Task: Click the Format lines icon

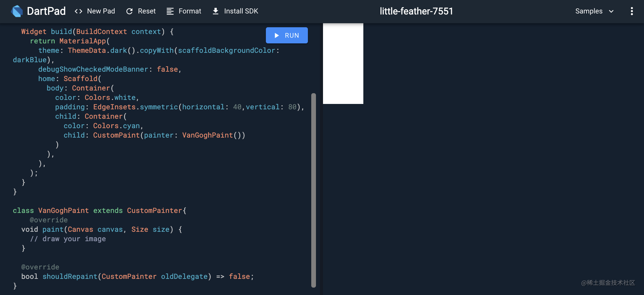Action: point(170,11)
